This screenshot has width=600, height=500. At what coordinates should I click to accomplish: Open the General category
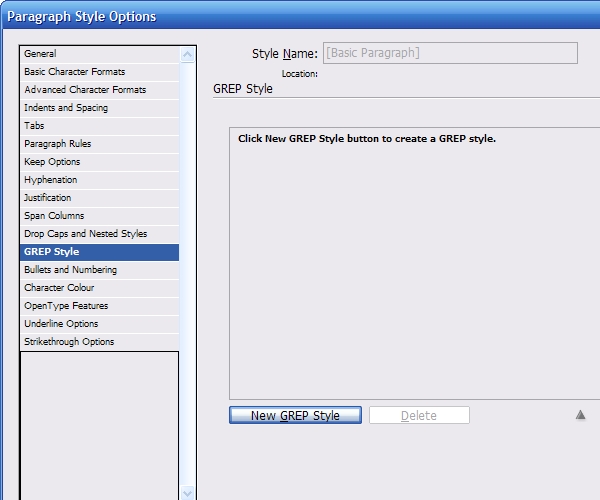coord(99,54)
